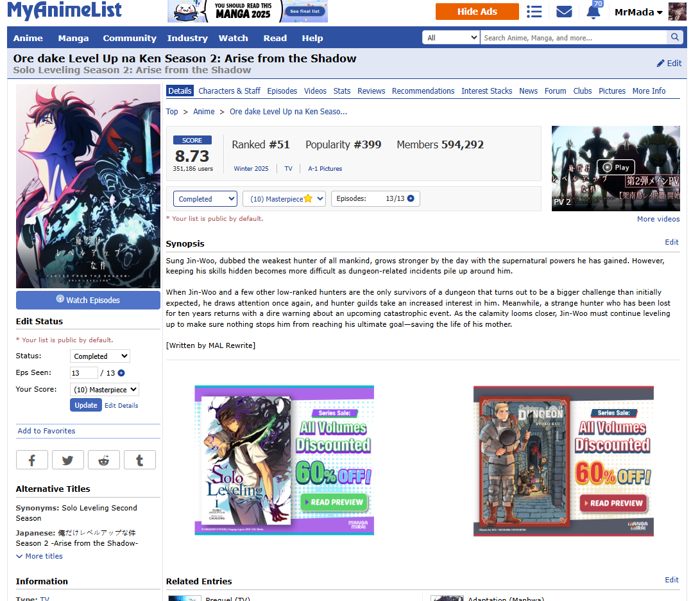Viewport: 700px width, 601px height.
Task: Click the pencil Edit link in title bar
Action: coord(669,63)
